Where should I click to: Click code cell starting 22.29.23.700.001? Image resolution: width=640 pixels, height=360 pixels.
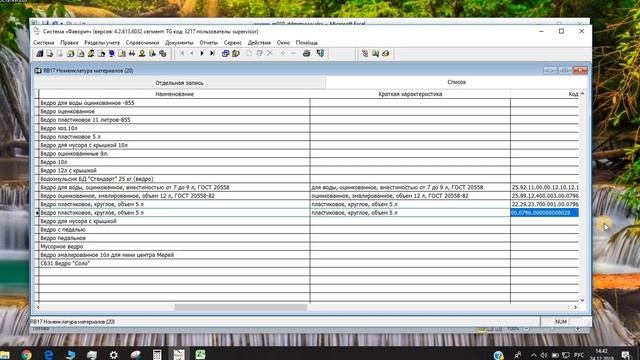pos(544,204)
